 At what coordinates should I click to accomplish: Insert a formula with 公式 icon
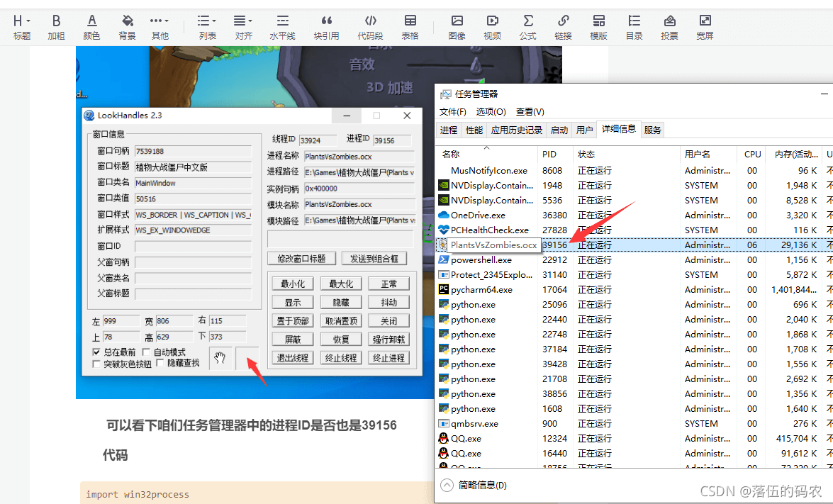pyautogui.click(x=527, y=27)
